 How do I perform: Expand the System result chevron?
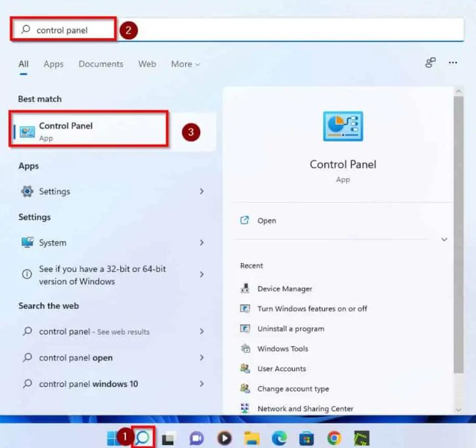click(x=202, y=242)
